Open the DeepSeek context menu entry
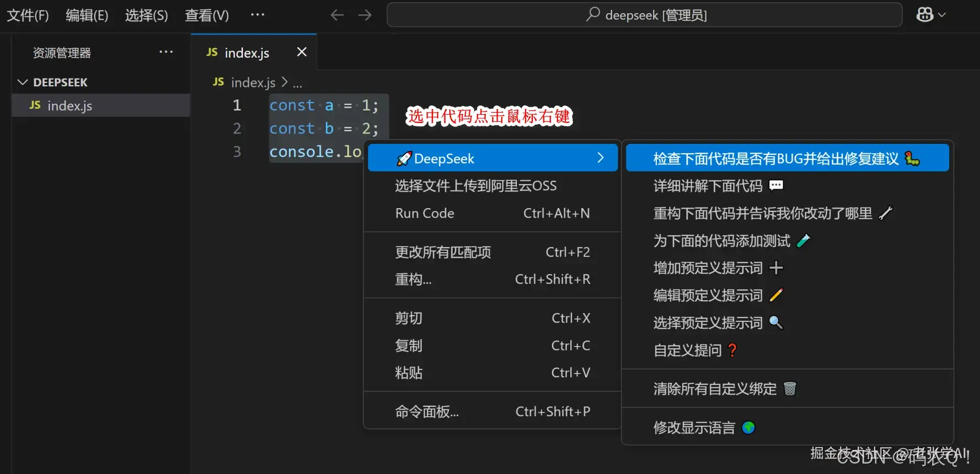Viewport: 980px width, 474px height. click(493, 158)
